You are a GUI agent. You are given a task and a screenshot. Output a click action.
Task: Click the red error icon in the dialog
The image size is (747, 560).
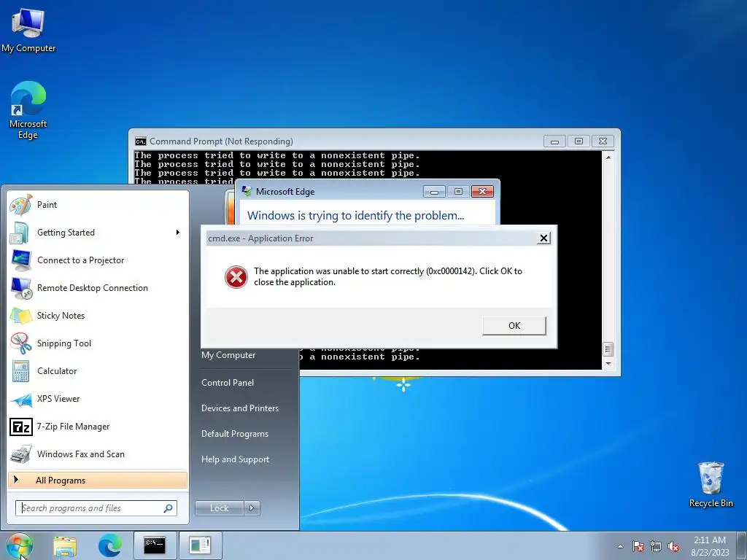coord(236,276)
